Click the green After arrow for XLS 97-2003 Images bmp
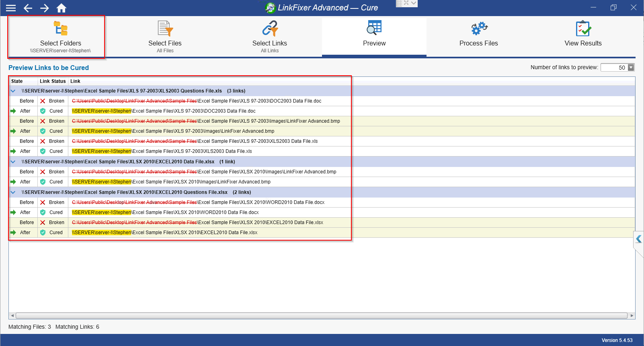Viewport: 644px width, 346px height. tap(13, 131)
